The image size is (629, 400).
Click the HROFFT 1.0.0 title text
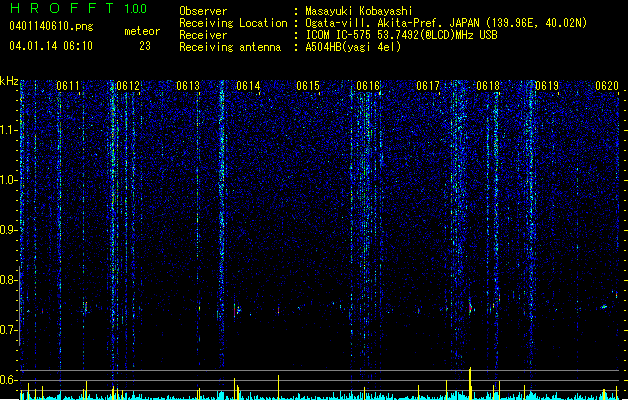pos(79,8)
